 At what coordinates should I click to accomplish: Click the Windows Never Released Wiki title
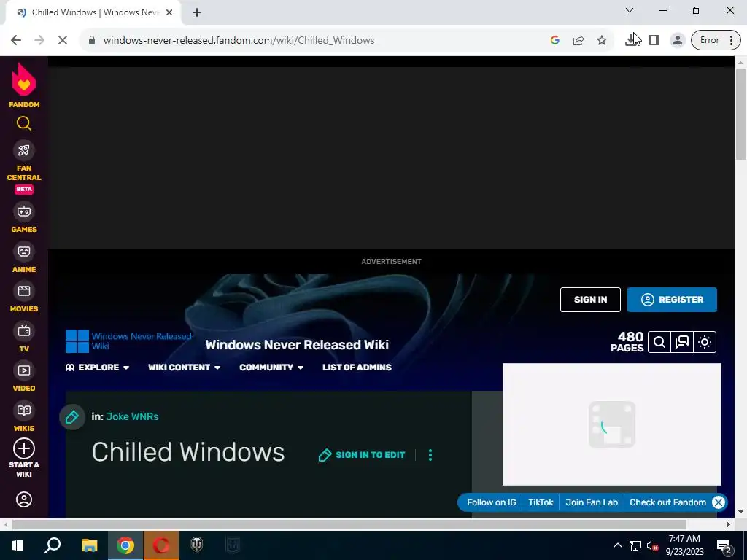(x=297, y=345)
